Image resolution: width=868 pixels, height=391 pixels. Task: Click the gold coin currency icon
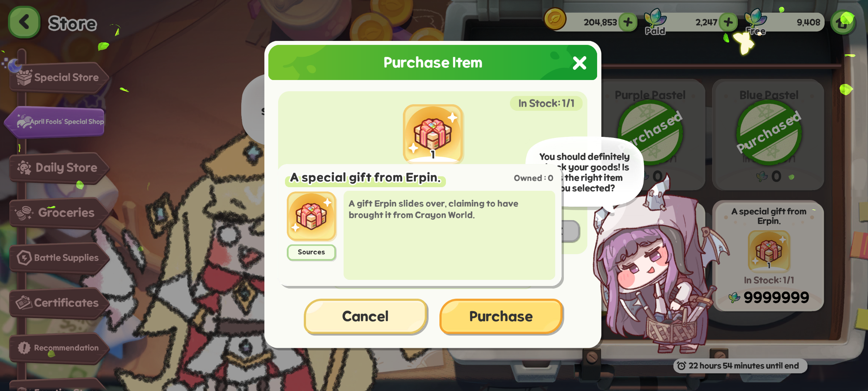pyautogui.click(x=555, y=19)
